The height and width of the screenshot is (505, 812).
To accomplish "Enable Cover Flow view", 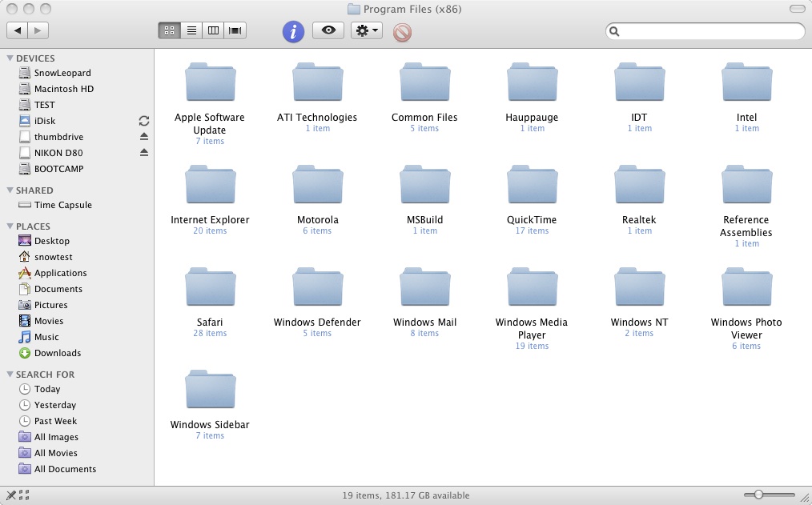I will click(x=235, y=30).
